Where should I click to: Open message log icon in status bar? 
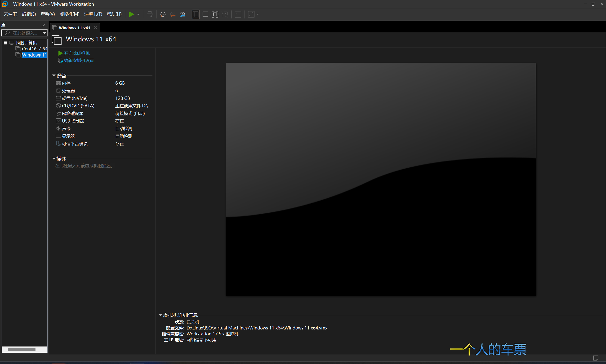coord(596,358)
